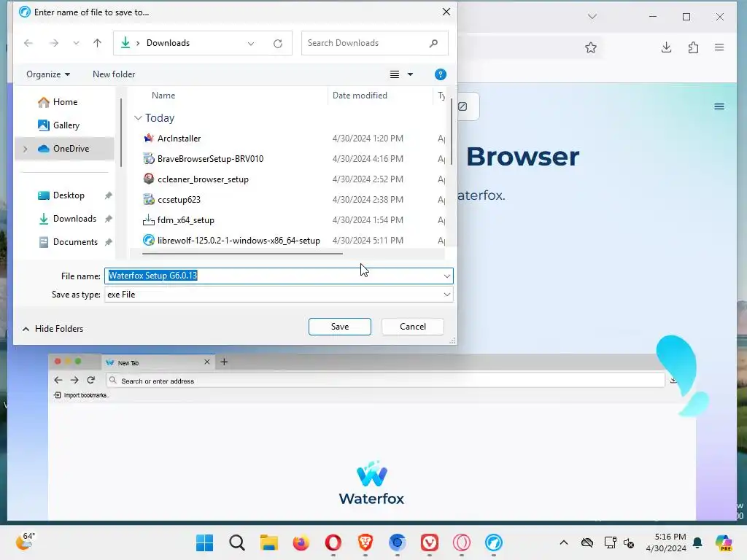This screenshot has height=560, width=747.
Task: Sort files by Name column
Action: 163,96
